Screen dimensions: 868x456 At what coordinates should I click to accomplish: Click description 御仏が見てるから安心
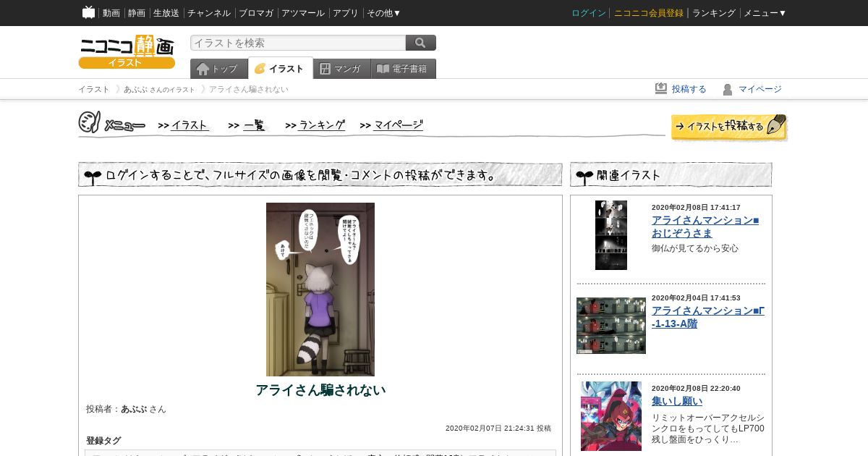pyautogui.click(x=695, y=248)
